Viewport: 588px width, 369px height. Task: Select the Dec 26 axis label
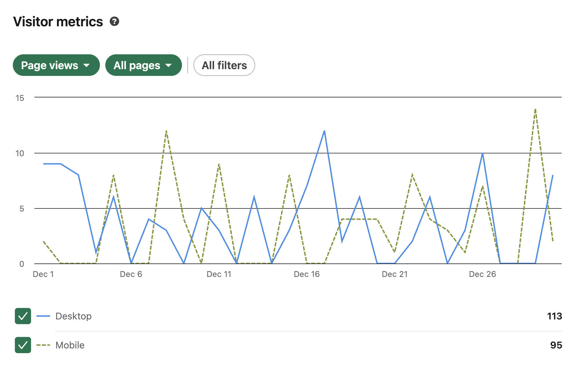click(483, 274)
